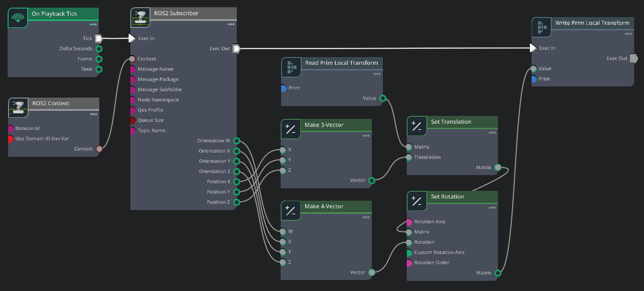This screenshot has width=644, height=291.
Task: Click the ROS2 Subscriber node icon
Action: [140, 17]
